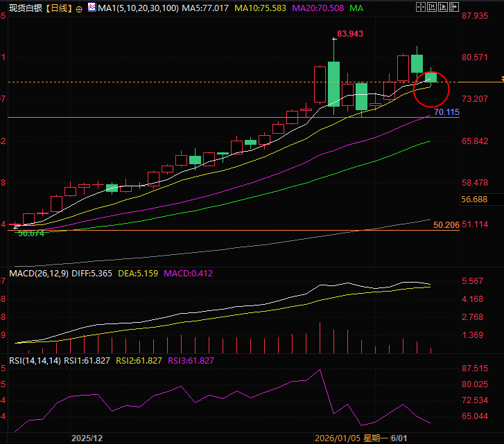
Task: Click the MA20:70.508 value label
Action: [x=318, y=8]
